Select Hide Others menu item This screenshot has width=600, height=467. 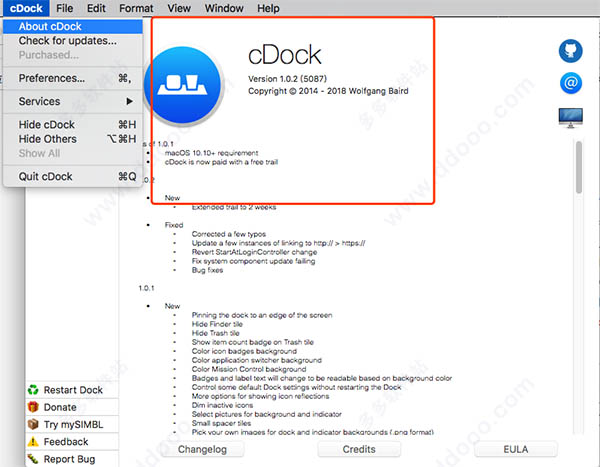coord(73,139)
